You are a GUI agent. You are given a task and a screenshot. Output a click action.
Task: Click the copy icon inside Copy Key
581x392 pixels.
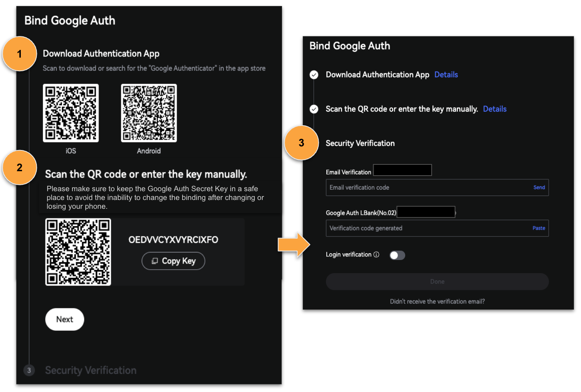(x=155, y=261)
